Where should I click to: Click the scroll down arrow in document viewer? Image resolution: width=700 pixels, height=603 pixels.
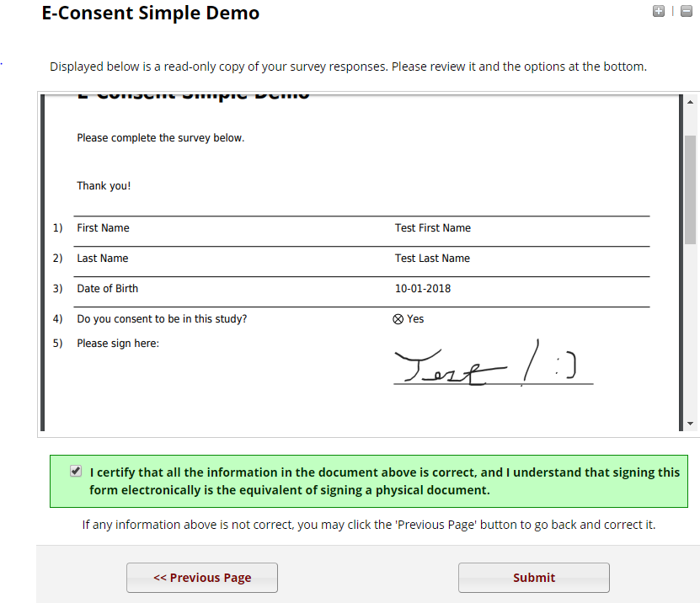690,424
